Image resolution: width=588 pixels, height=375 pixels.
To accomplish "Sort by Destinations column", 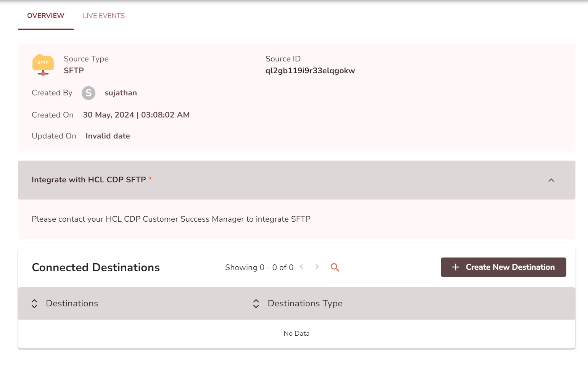I will [x=34, y=304].
